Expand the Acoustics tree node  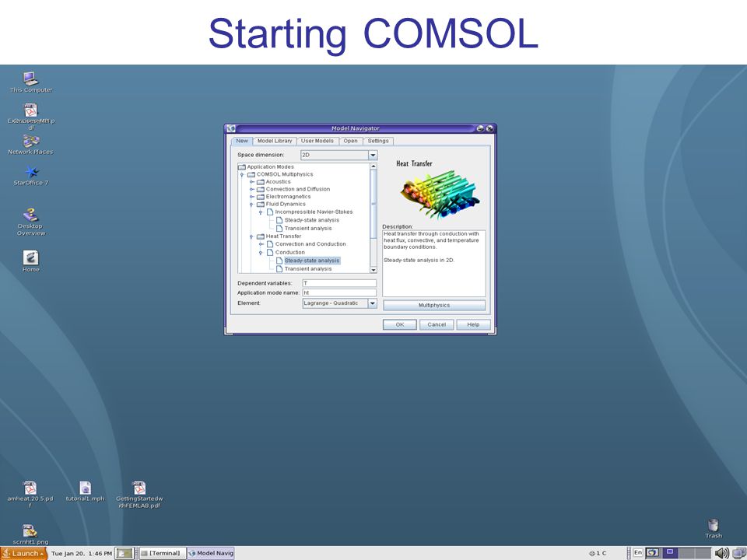pyautogui.click(x=251, y=182)
